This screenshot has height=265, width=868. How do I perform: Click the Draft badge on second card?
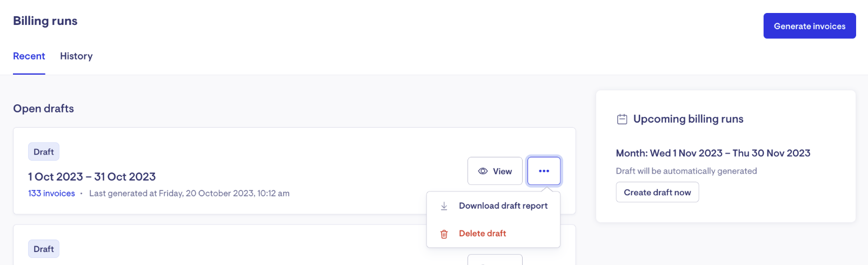tap(44, 249)
